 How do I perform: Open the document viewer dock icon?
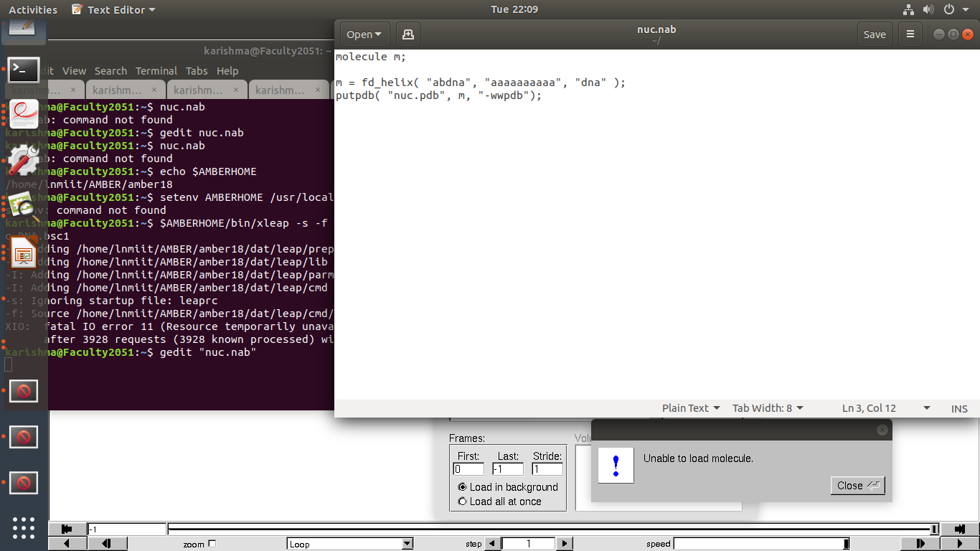[x=24, y=114]
